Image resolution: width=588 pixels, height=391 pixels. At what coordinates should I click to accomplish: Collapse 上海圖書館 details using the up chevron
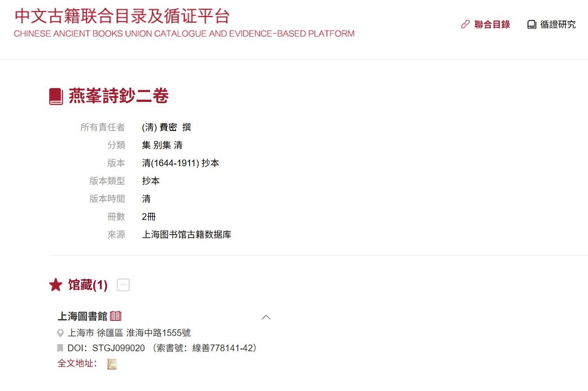point(266,317)
